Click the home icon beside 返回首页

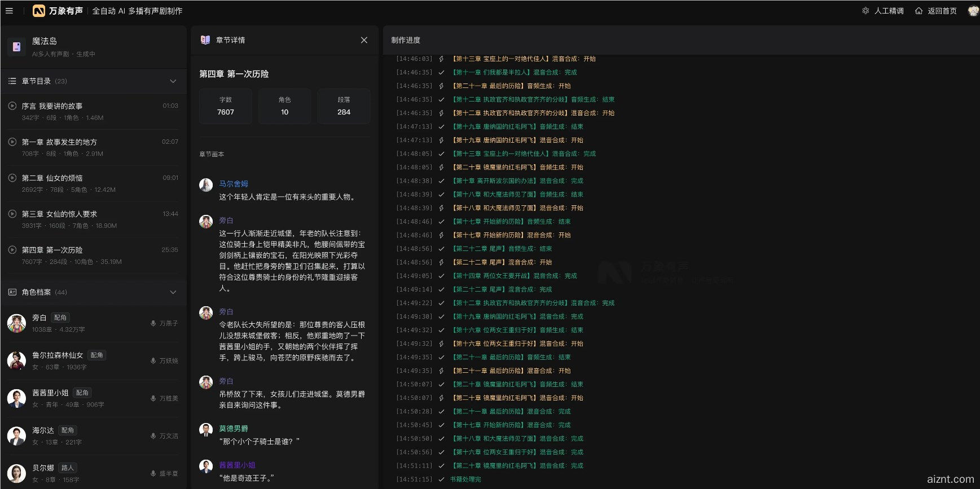919,11
